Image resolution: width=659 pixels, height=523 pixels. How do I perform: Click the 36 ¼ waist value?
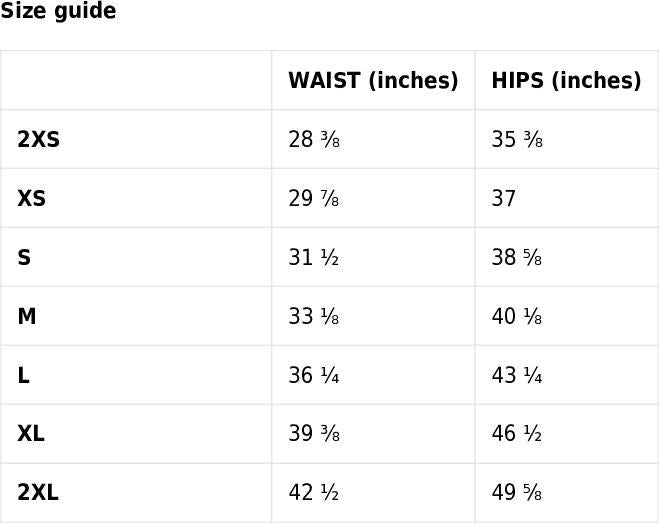tap(314, 376)
